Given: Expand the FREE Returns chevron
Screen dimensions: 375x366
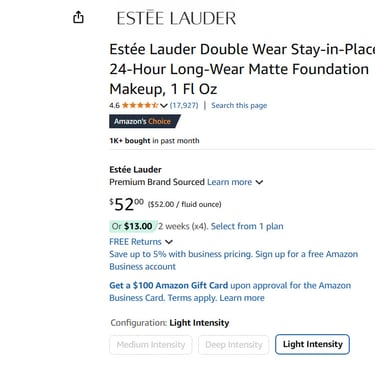Looking at the screenshot, I should coord(169,242).
